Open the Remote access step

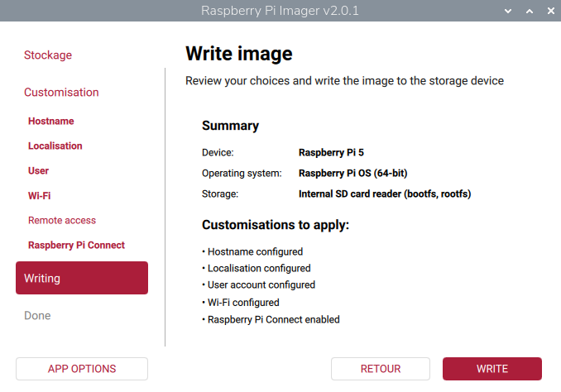pos(62,221)
